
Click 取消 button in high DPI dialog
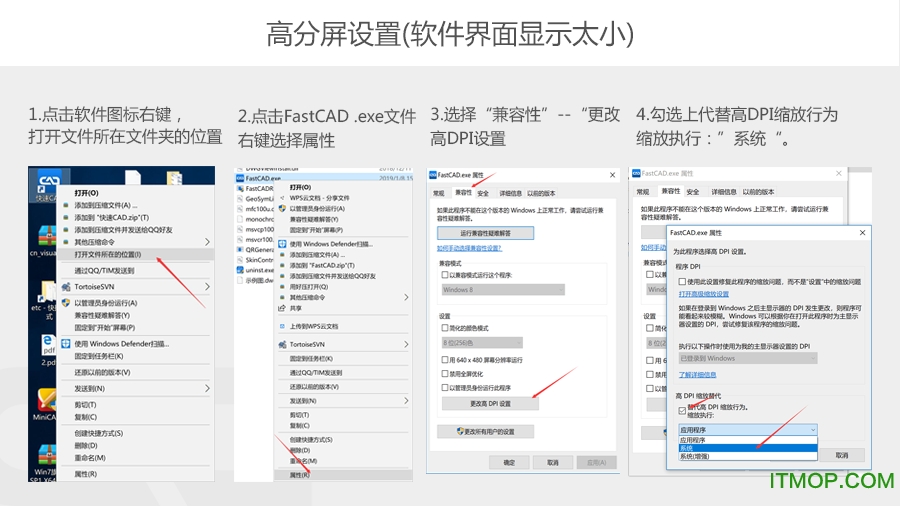pyautogui.click(x=841, y=455)
